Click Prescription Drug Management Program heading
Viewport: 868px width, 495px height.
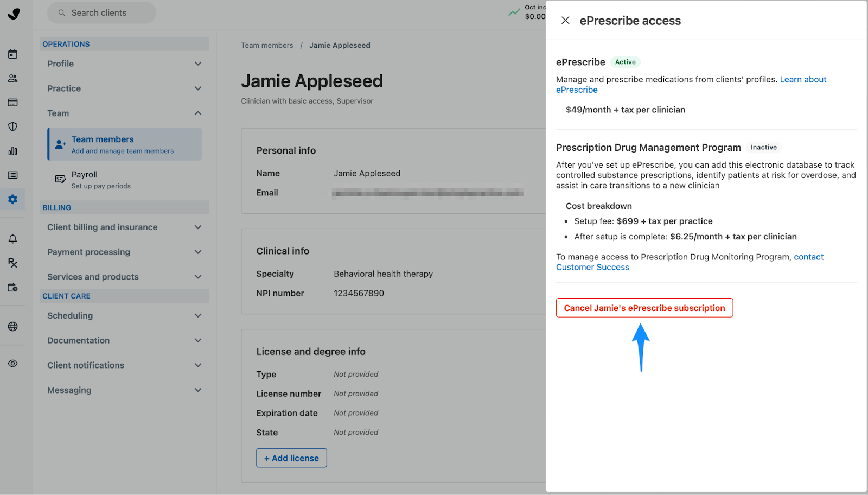(x=648, y=148)
